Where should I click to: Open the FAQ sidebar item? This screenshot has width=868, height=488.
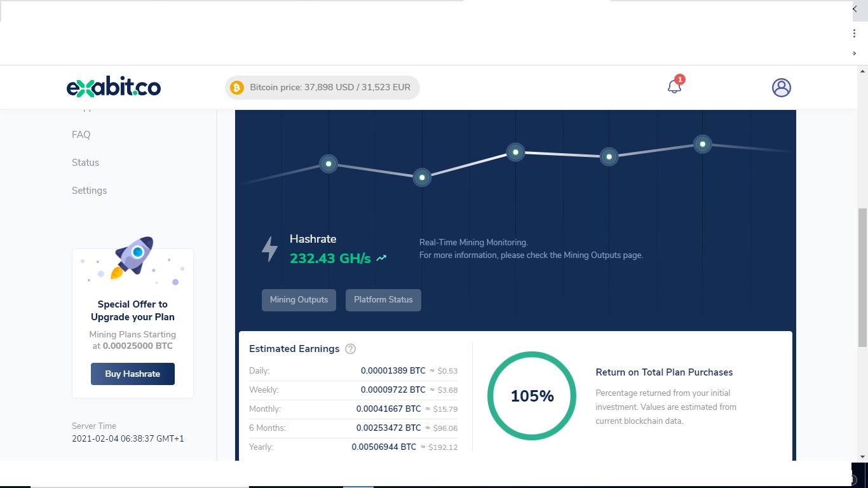81,135
